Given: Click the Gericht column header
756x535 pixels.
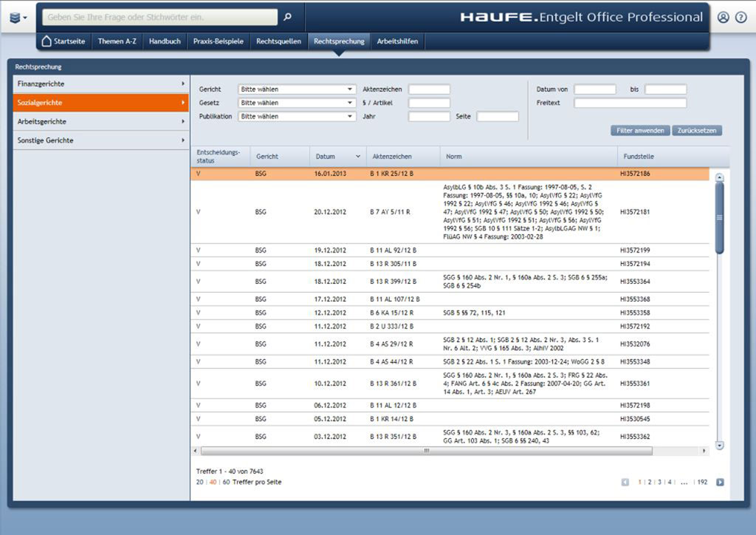Looking at the screenshot, I should pos(280,157).
